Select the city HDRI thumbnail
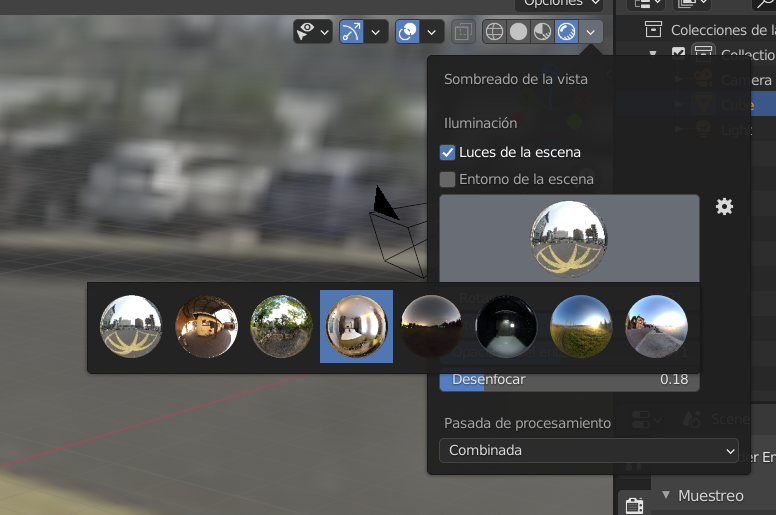The height and width of the screenshot is (515, 776). pos(131,327)
